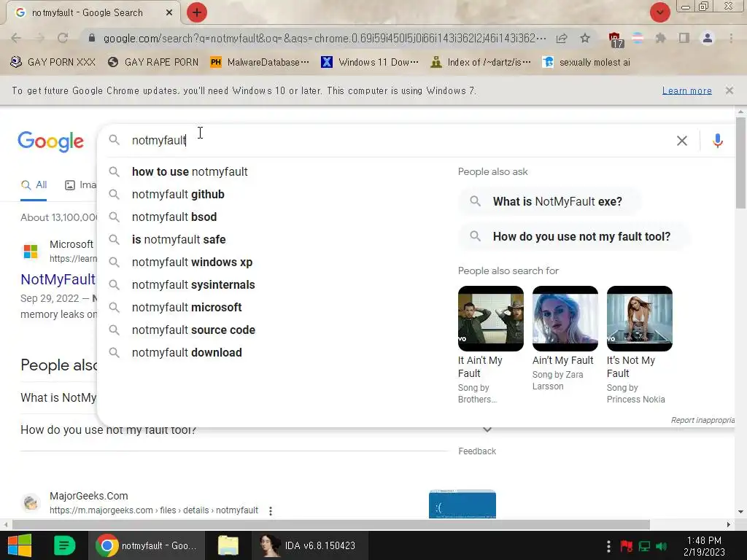The width and height of the screenshot is (747, 560).
Task: Switch to the Images results tab
Action: tap(80, 184)
